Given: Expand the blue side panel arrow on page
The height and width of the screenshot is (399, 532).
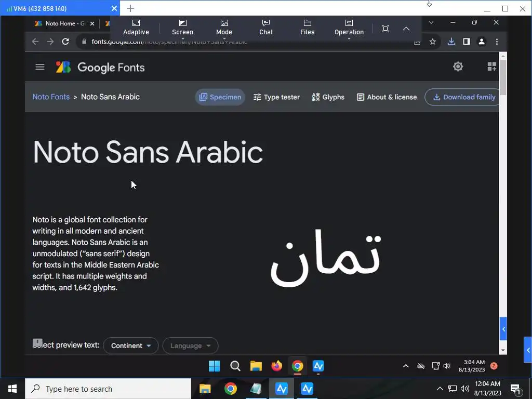Looking at the screenshot, I should click(503, 329).
